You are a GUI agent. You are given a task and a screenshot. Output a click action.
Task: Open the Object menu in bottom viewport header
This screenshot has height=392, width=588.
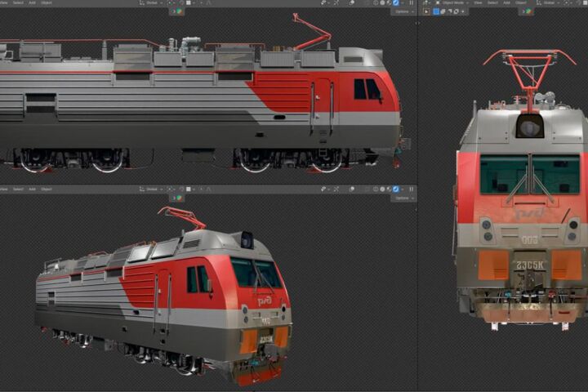click(x=47, y=189)
